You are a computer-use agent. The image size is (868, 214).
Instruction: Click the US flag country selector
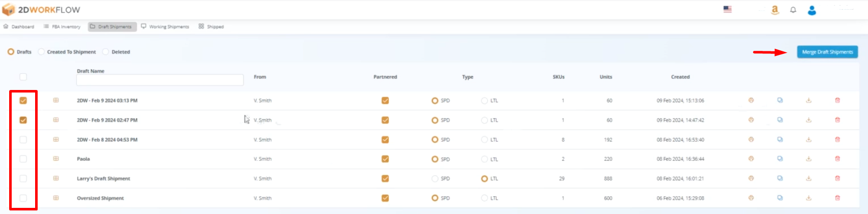click(x=728, y=9)
